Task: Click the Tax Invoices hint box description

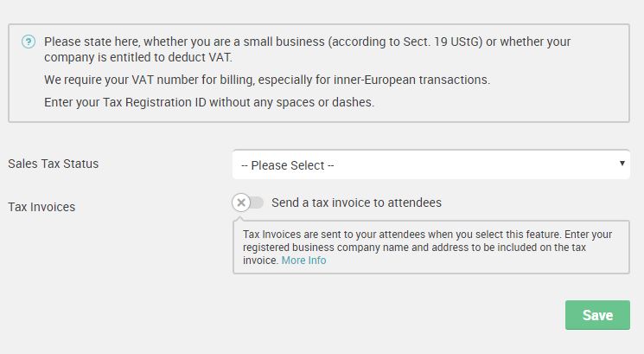Action: pyautogui.click(x=427, y=247)
